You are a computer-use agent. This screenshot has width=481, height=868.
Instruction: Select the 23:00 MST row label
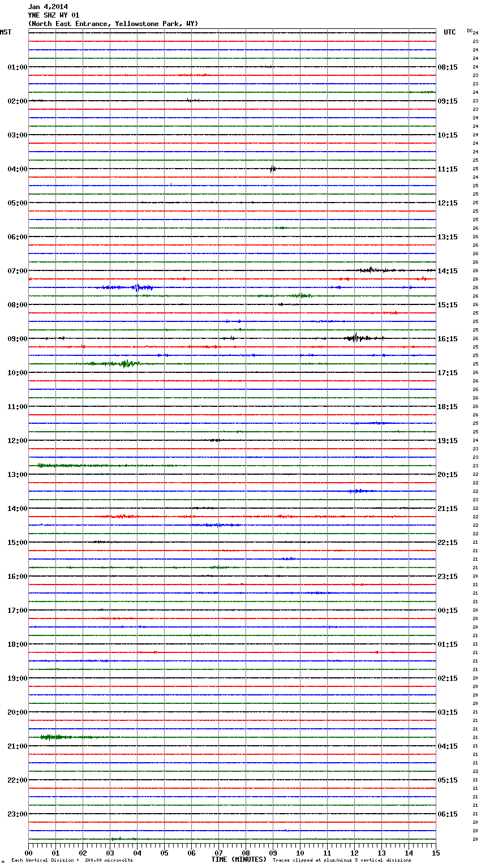pyautogui.click(x=18, y=814)
